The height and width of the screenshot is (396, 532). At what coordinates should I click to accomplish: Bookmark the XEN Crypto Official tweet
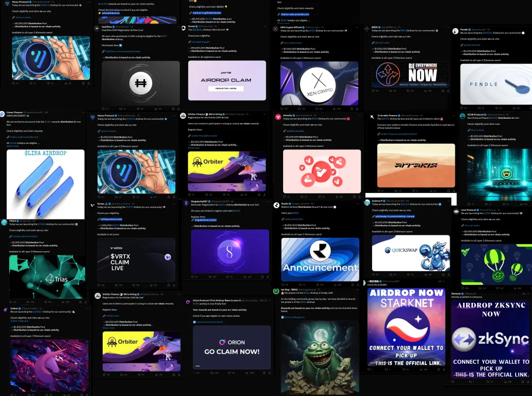click(352, 108)
